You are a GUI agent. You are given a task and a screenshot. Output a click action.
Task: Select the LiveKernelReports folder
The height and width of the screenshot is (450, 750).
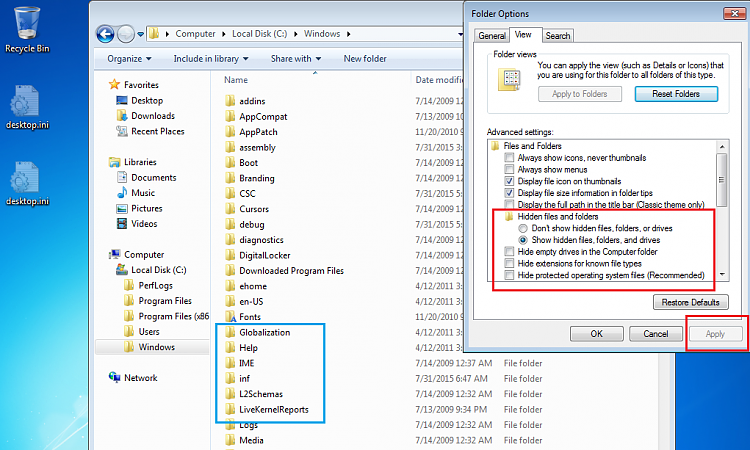[274, 409]
